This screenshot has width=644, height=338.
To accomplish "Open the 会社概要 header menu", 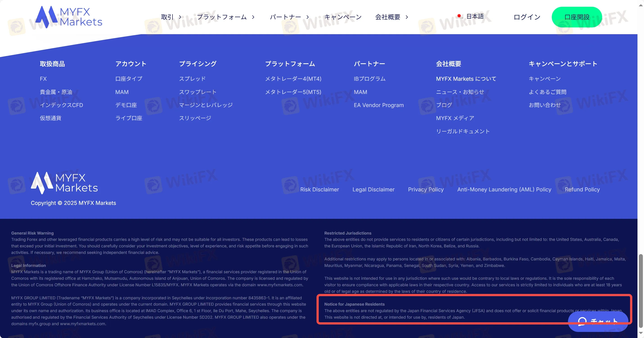I will click(x=388, y=17).
